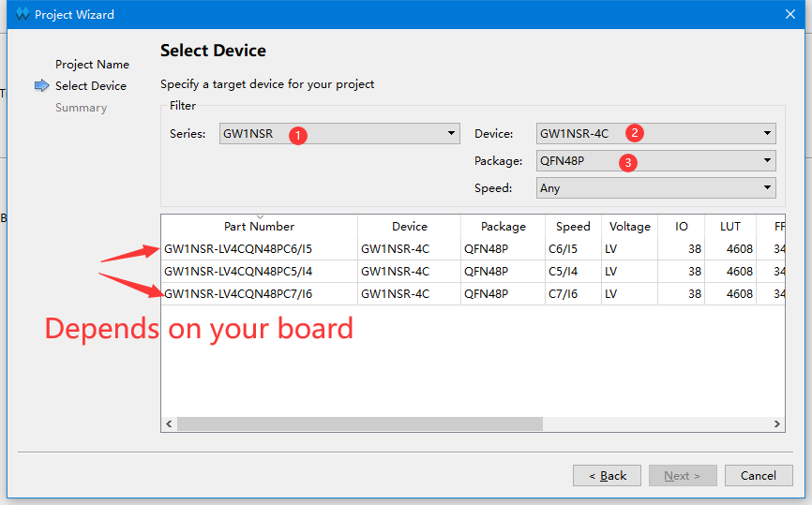Click the C5/I4 speed cell

pyautogui.click(x=573, y=271)
